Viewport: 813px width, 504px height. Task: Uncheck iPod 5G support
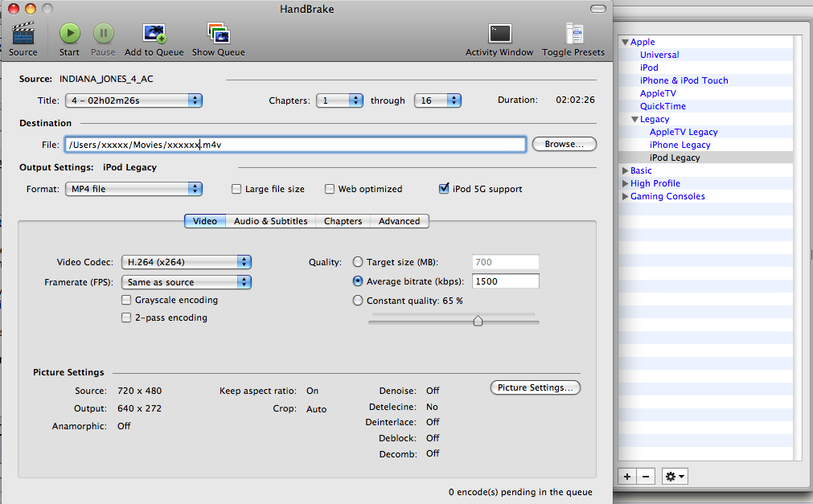(444, 189)
